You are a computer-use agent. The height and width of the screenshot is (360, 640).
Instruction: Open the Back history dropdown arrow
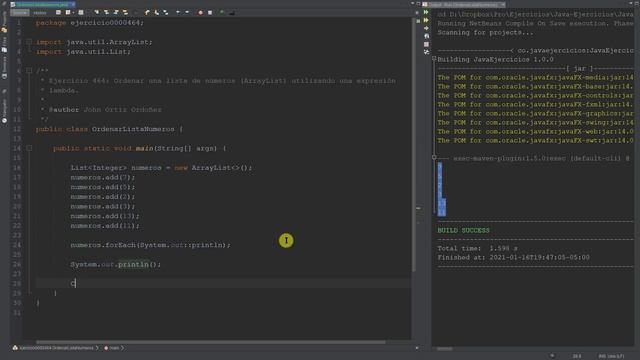[x=73, y=13]
